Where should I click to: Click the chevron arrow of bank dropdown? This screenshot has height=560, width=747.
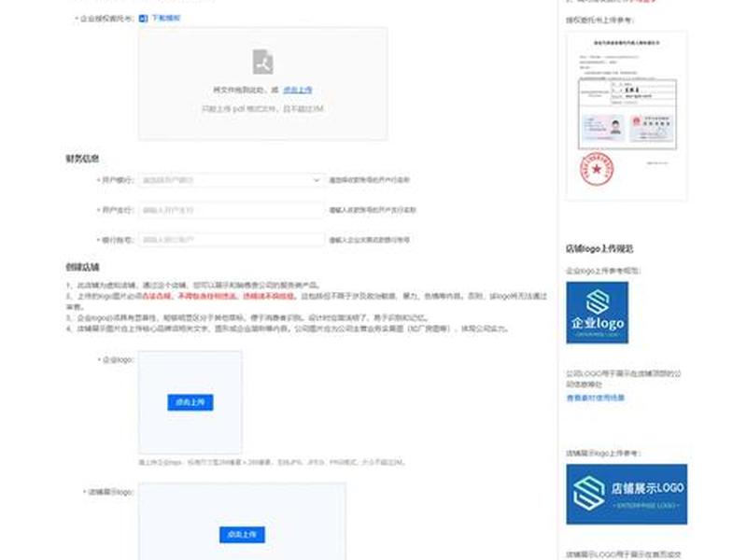pyautogui.click(x=316, y=180)
